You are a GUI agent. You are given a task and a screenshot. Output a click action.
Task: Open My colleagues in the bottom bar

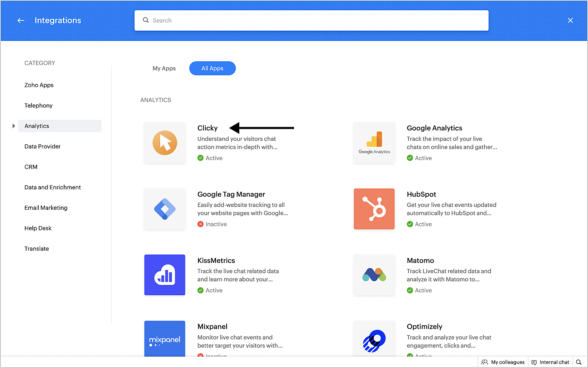click(x=503, y=362)
